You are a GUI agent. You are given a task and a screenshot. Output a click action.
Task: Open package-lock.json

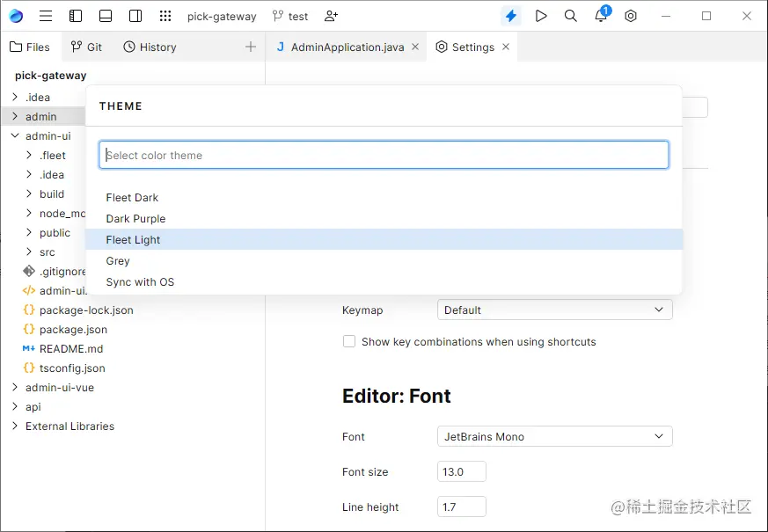tap(78, 310)
